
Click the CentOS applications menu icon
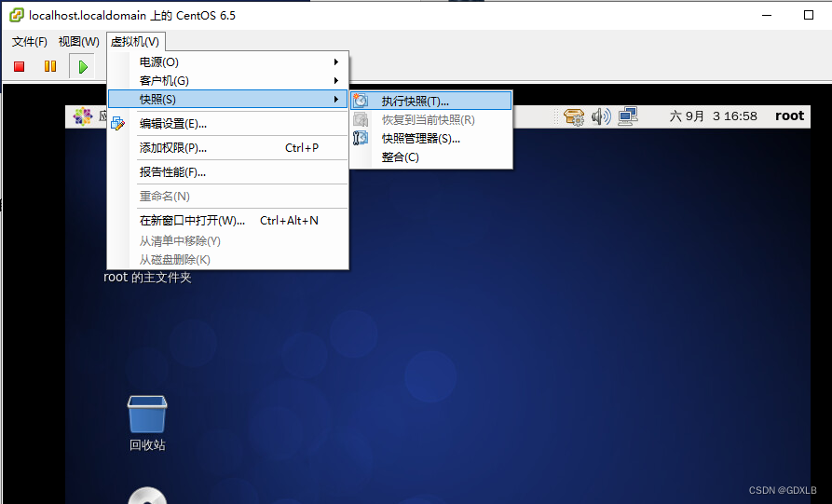point(83,116)
